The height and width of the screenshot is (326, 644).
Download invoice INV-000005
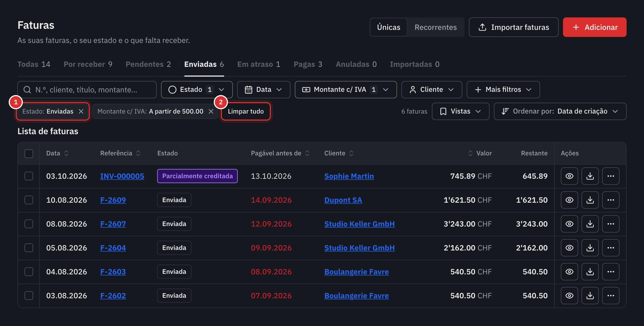(590, 176)
